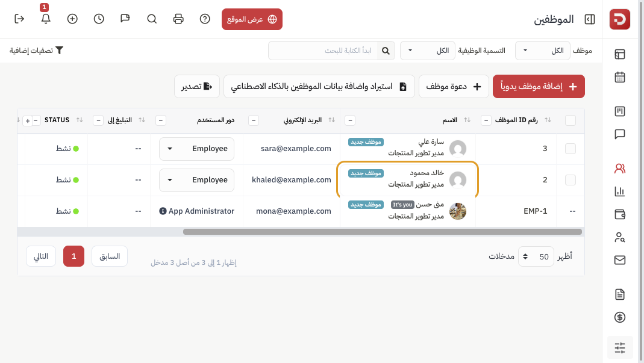The image size is (644, 363).
Task: Open the chat bubble icon in sidebar
Action: (x=620, y=134)
